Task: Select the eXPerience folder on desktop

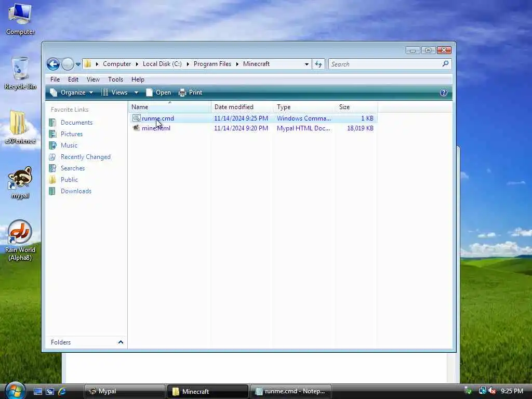Action: click(20, 127)
